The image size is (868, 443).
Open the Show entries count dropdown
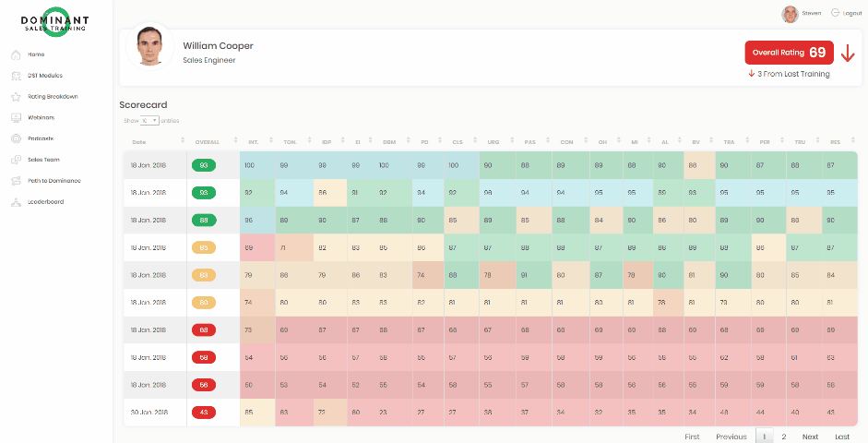tap(149, 120)
